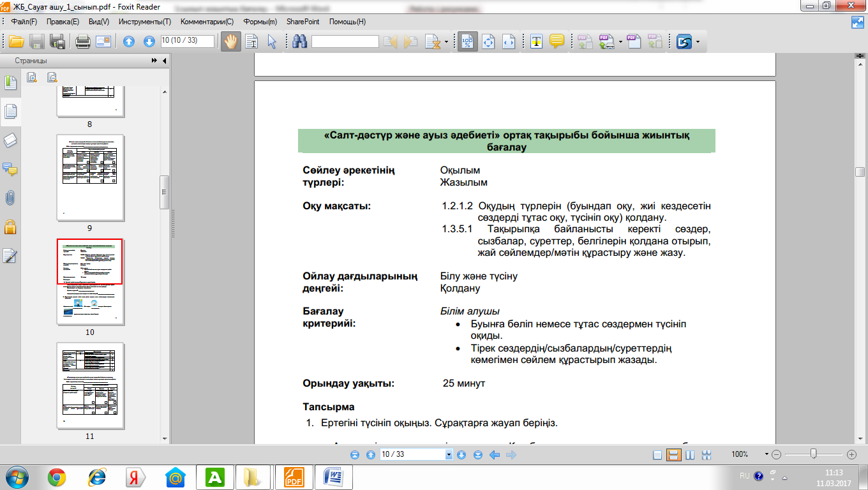
Task: Switch to facing pages view mode
Action: 689,455
